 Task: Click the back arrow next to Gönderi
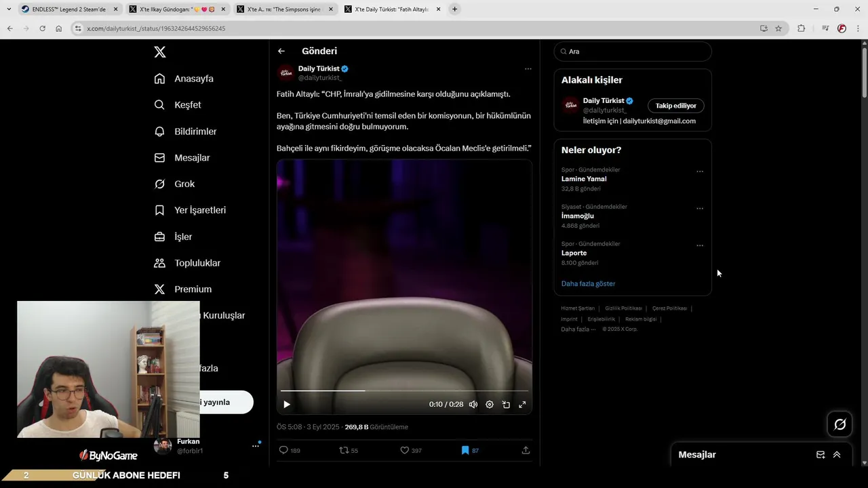281,51
